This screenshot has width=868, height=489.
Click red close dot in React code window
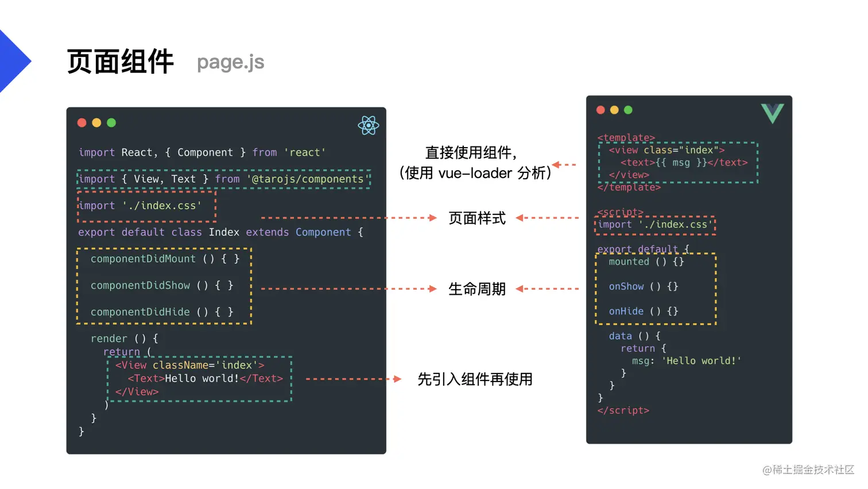click(x=82, y=122)
